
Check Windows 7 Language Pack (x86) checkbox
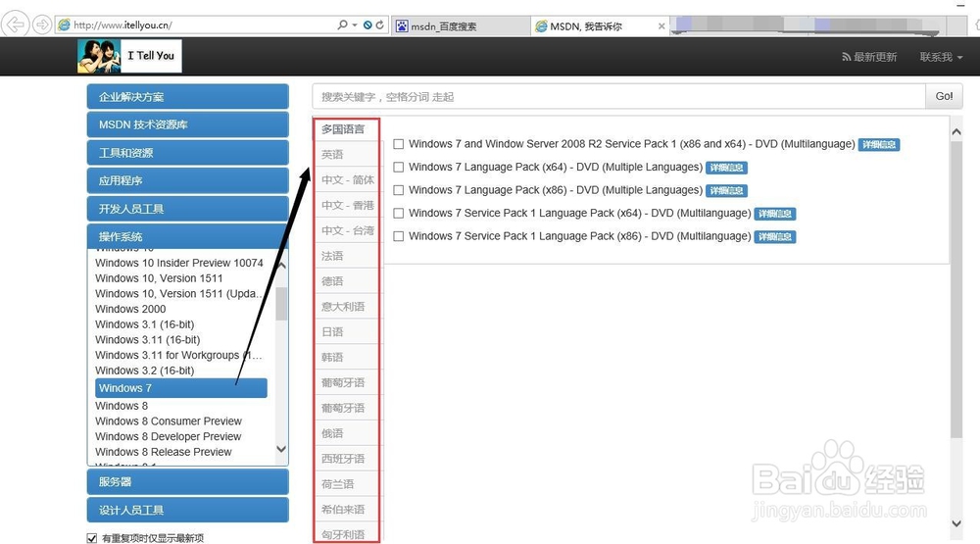(398, 191)
